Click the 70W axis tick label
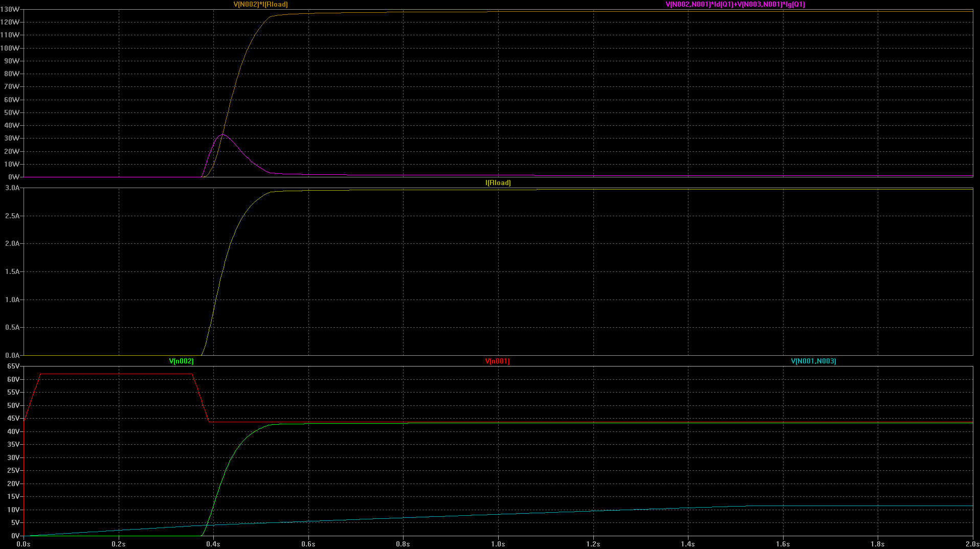The height and width of the screenshot is (549, 980). [12, 86]
